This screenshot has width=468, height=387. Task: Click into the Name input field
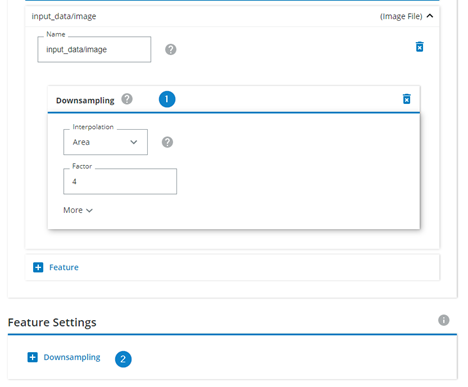coord(94,49)
